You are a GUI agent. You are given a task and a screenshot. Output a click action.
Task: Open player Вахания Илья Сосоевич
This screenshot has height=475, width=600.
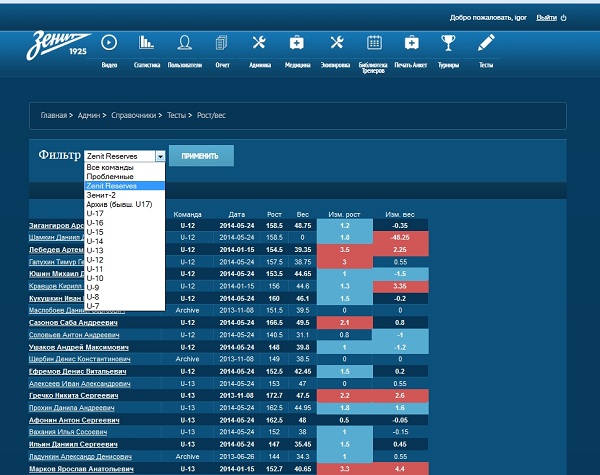pyautogui.click(x=68, y=432)
